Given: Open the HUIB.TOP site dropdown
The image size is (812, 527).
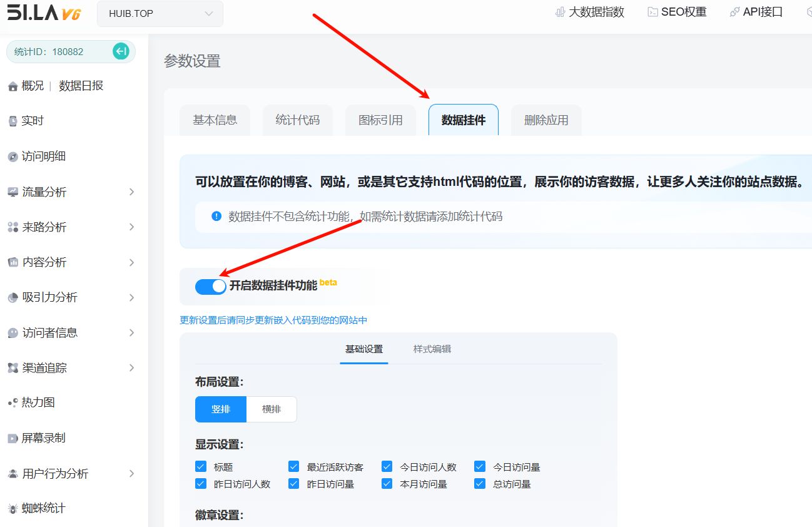Looking at the screenshot, I should [160, 14].
